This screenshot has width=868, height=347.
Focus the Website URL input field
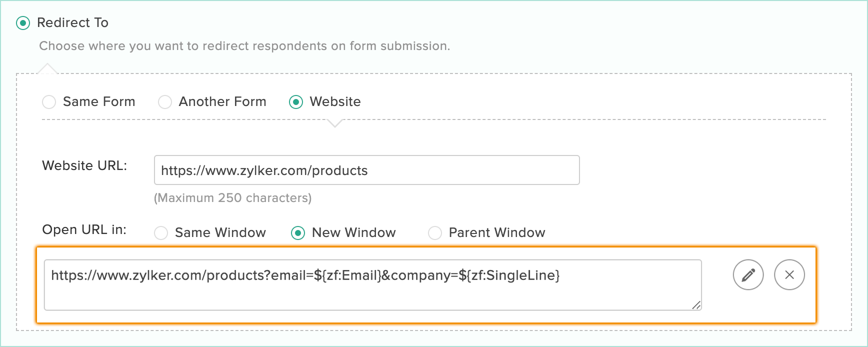point(366,170)
